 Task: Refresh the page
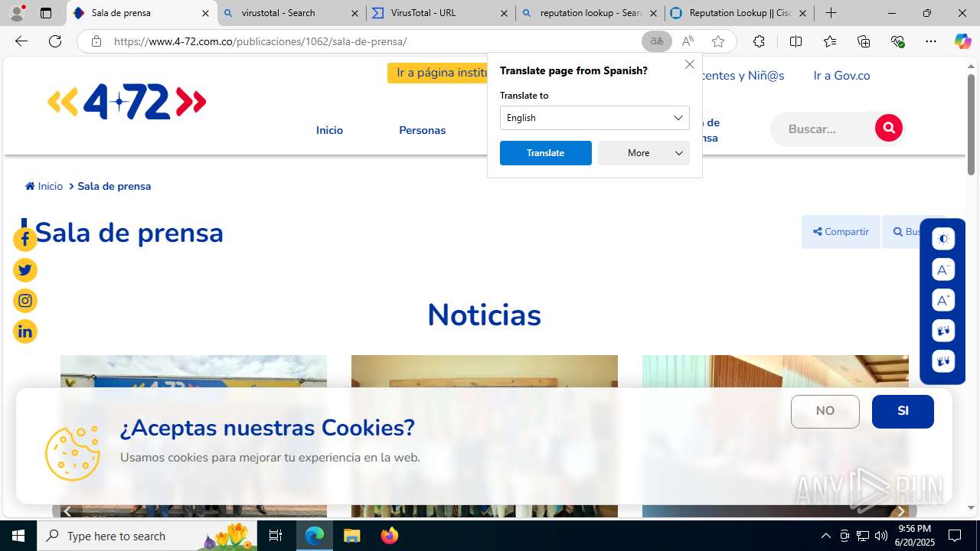coord(55,41)
